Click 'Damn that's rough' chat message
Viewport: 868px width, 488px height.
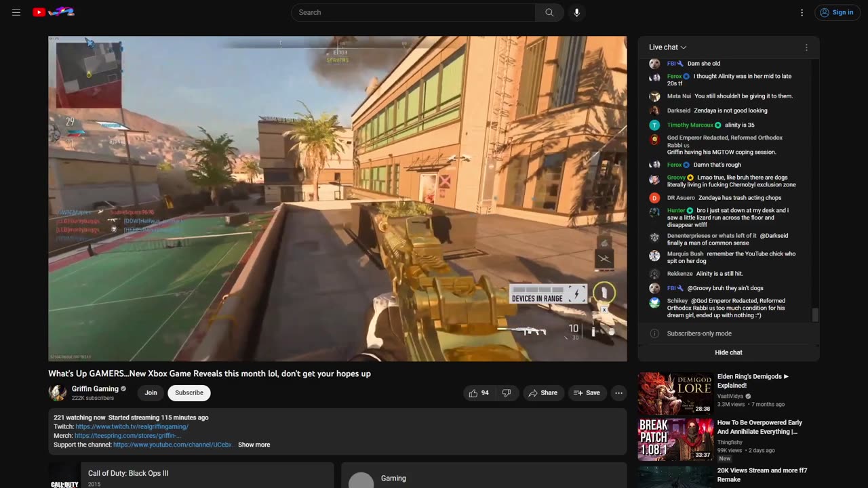pos(717,165)
